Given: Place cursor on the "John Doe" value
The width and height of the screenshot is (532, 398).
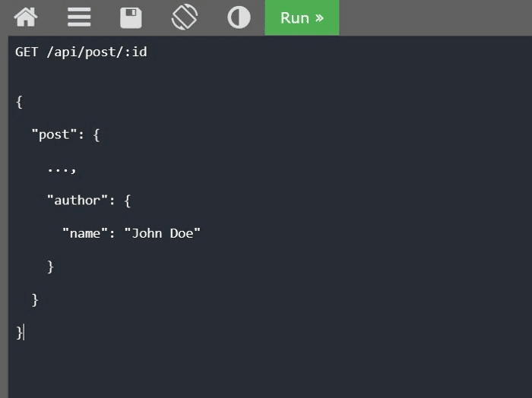Looking at the screenshot, I should pyautogui.click(x=162, y=233).
